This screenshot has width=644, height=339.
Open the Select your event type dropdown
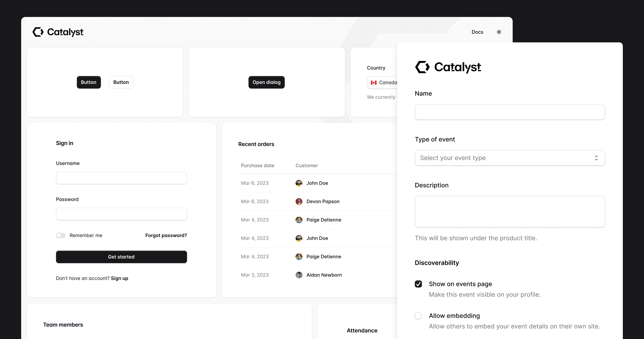pos(509,158)
